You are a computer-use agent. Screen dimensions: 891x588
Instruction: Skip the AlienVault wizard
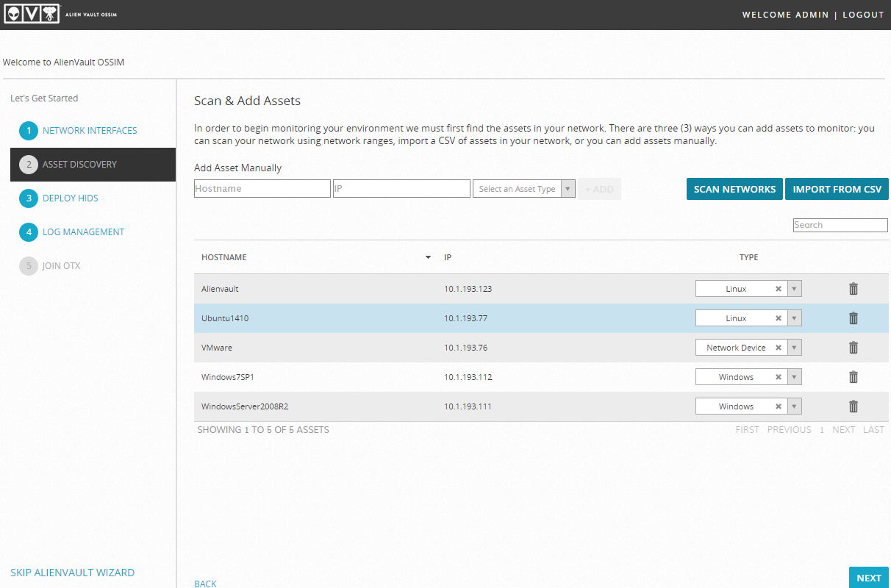(72, 573)
